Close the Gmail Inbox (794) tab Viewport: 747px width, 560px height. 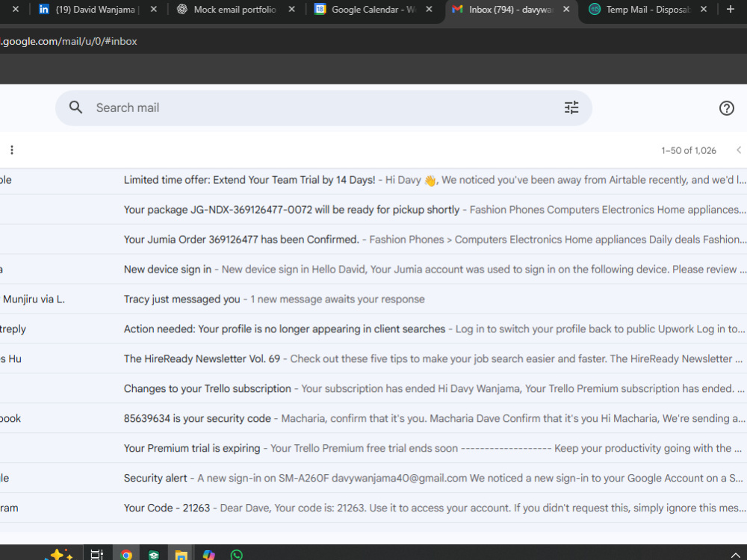click(x=566, y=9)
